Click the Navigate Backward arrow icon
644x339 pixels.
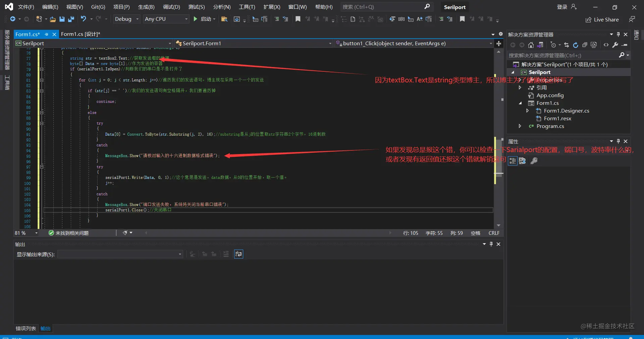12,19
